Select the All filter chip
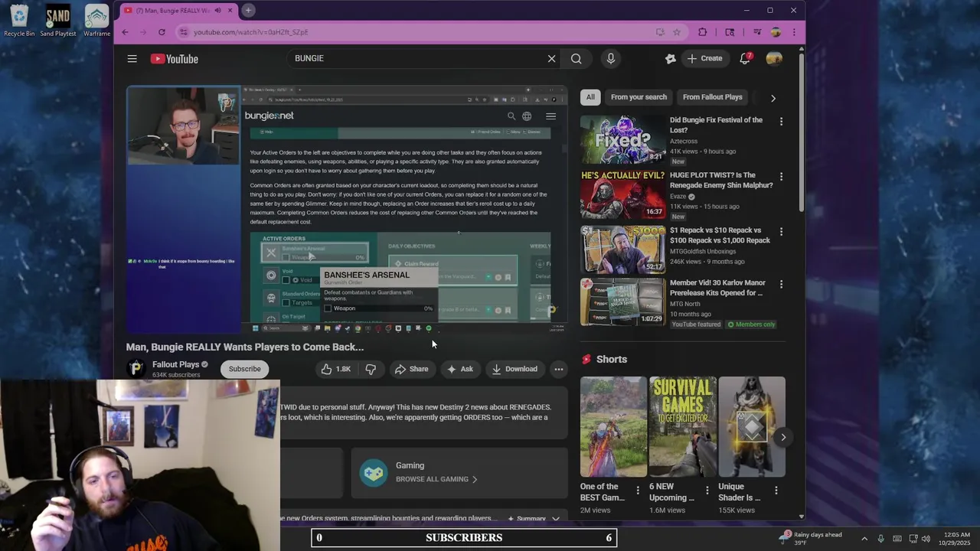The image size is (980, 551). [x=590, y=97]
